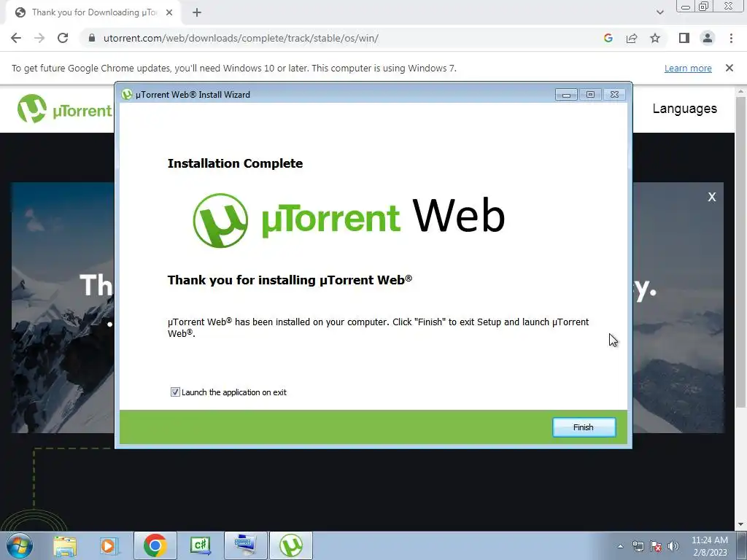
Task: Click the µTorrent installer taskbar icon
Action: pos(291,545)
